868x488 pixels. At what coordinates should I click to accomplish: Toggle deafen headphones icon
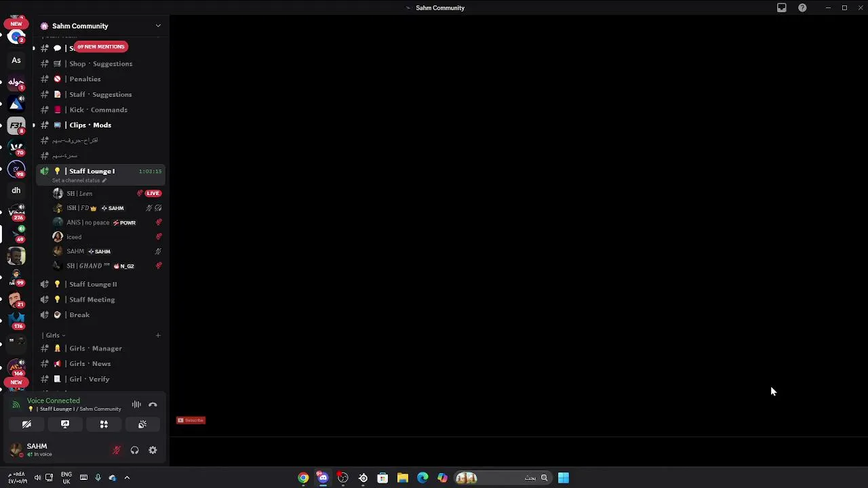tap(134, 450)
